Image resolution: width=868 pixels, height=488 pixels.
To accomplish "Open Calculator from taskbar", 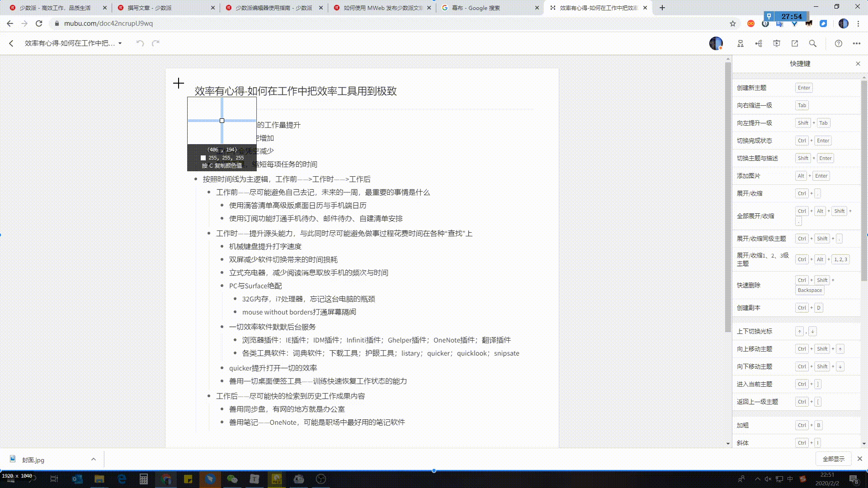I will (144, 479).
